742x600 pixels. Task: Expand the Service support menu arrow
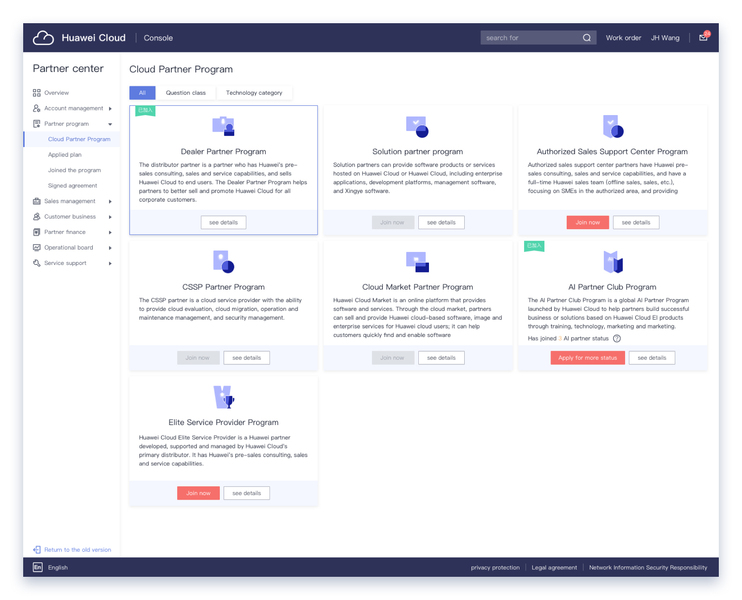pos(110,264)
